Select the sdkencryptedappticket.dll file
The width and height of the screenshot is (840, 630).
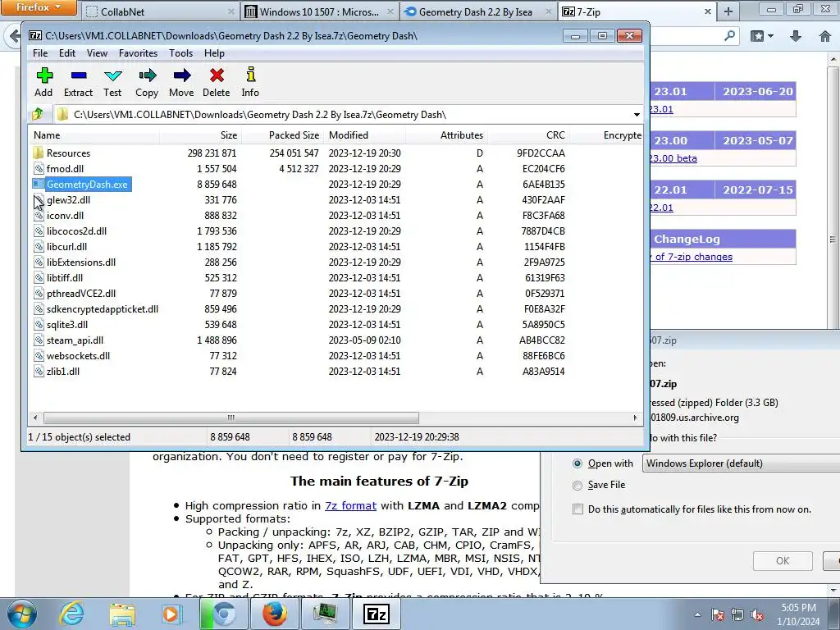tap(103, 309)
